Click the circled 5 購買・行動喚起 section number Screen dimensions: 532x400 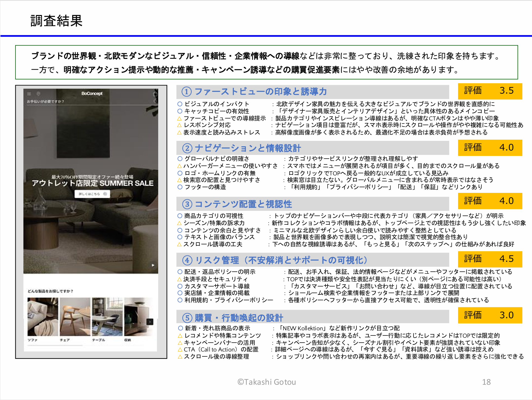coord(187,318)
